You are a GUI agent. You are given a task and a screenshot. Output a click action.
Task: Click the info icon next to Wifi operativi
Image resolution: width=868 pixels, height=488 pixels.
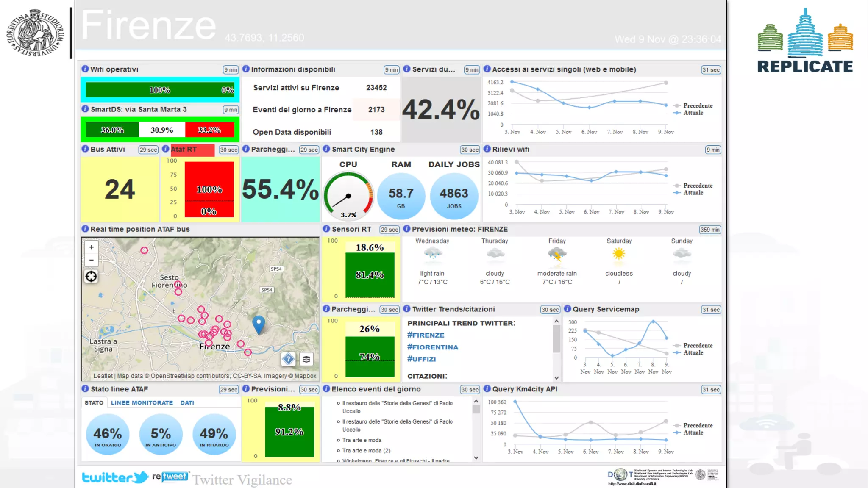(x=85, y=69)
